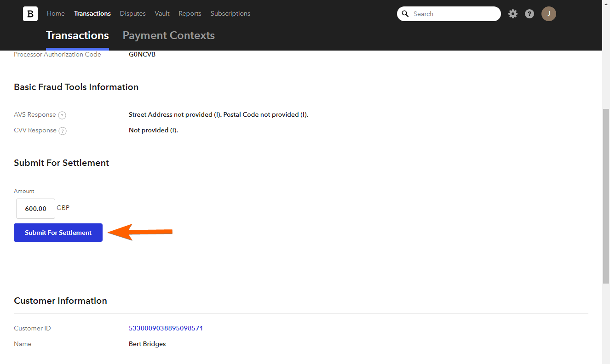Switch to the Payment Contexts tab

pyautogui.click(x=168, y=35)
